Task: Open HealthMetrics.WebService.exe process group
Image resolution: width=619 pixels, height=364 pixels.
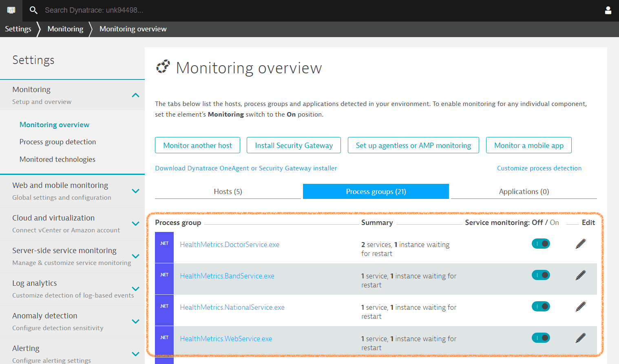Action: click(x=226, y=339)
